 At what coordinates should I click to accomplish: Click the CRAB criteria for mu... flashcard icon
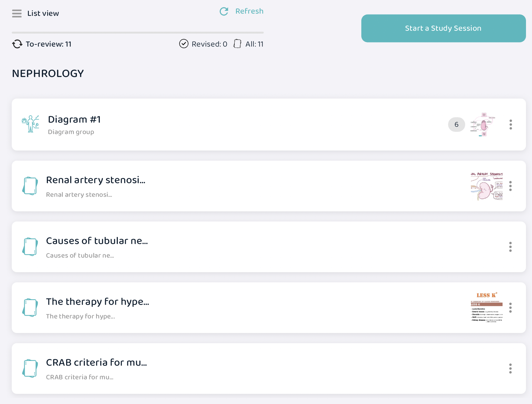[30, 368]
